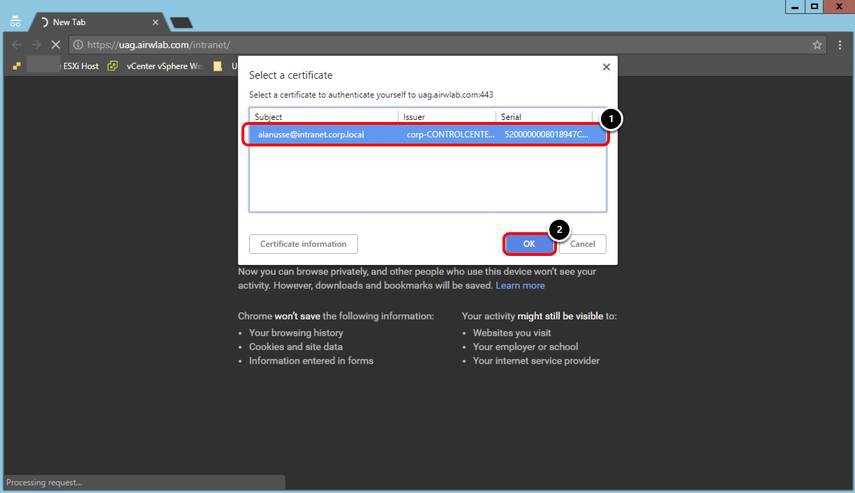855x493 pixels.
Task: Click the vCenter bookmark favicon
Action: [112, 66]
